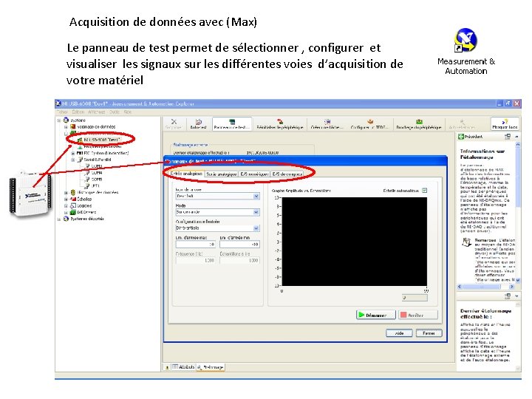The height and width of the screenshot is (399, 532).
Task: Select Échelles tree item
Action: click(81, 199)
